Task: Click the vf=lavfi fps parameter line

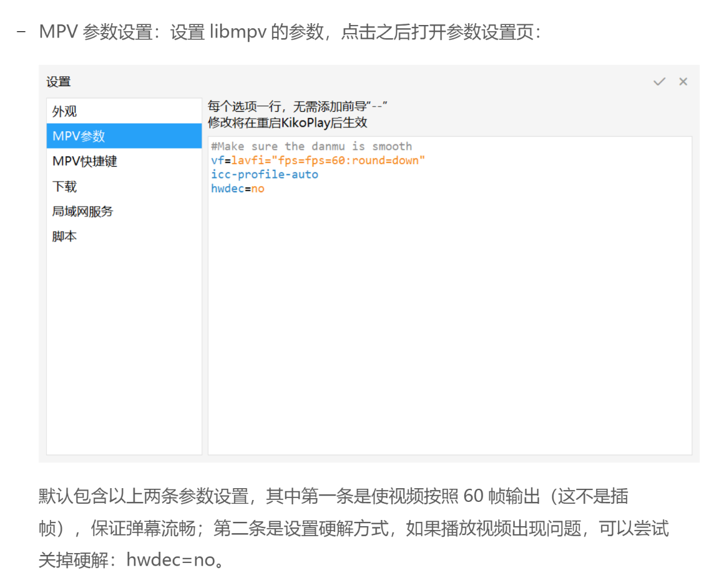Action: 318,160
